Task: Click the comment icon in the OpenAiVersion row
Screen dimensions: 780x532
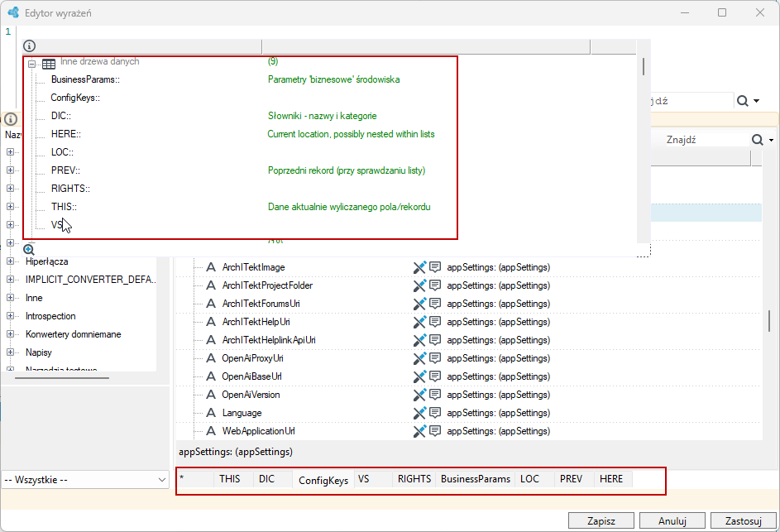Action: [x=435, y=395]
